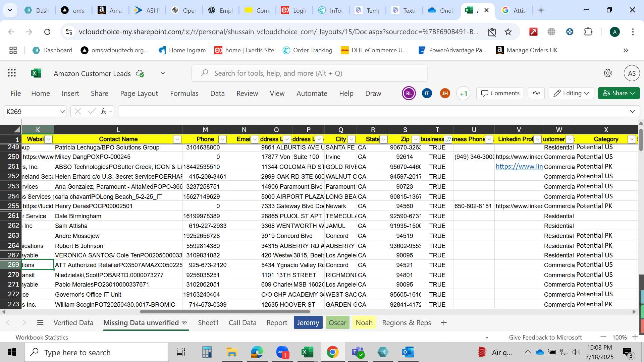Image resolution: width=644 pixels, height=362 pixels.
Task: Expand the file name options chevron
Action: (x=163, y=73)
